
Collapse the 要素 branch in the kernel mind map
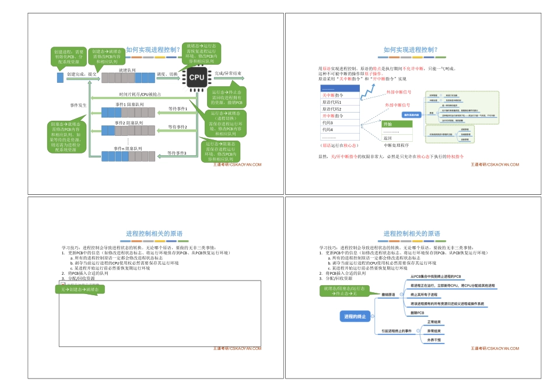click(437, 113)
